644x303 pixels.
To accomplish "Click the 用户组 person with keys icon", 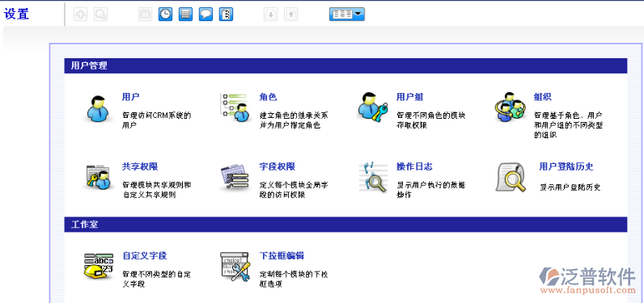I will (372, 107).
